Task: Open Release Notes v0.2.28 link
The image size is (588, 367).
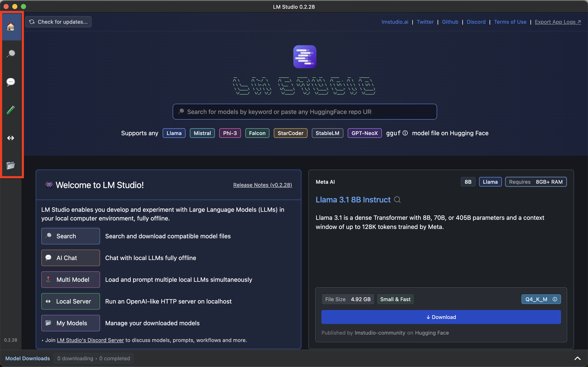Action: 262,185
